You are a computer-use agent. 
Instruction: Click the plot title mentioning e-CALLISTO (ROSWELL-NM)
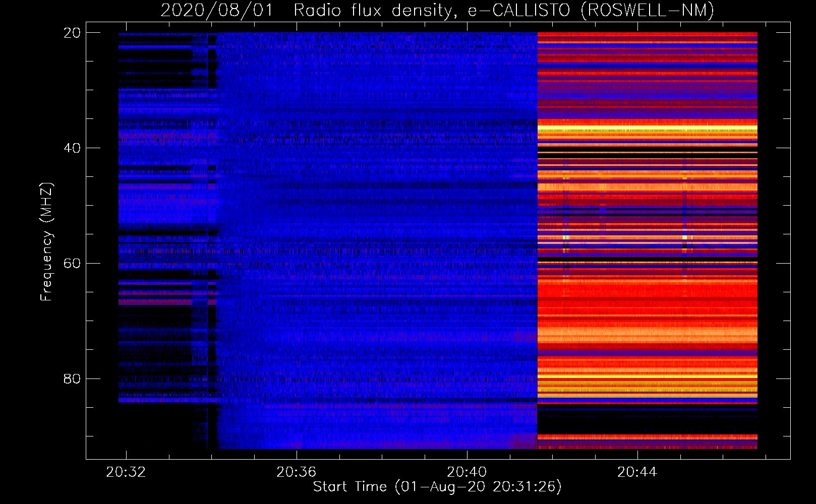(x=437, y=10)
